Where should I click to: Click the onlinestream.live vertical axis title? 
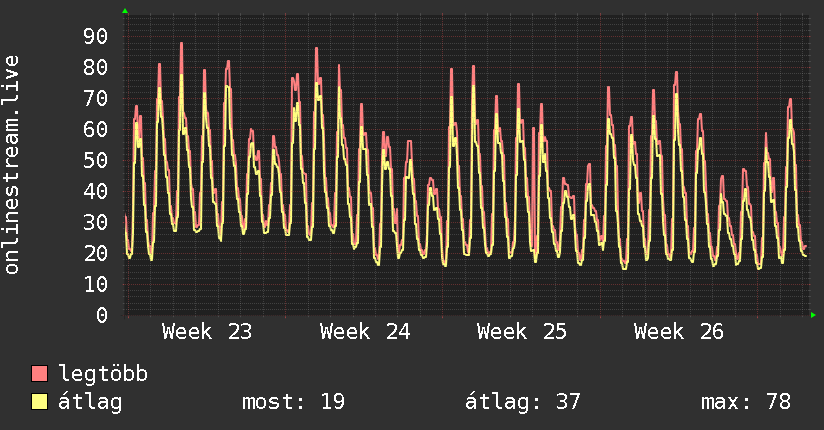pos(12,165)
